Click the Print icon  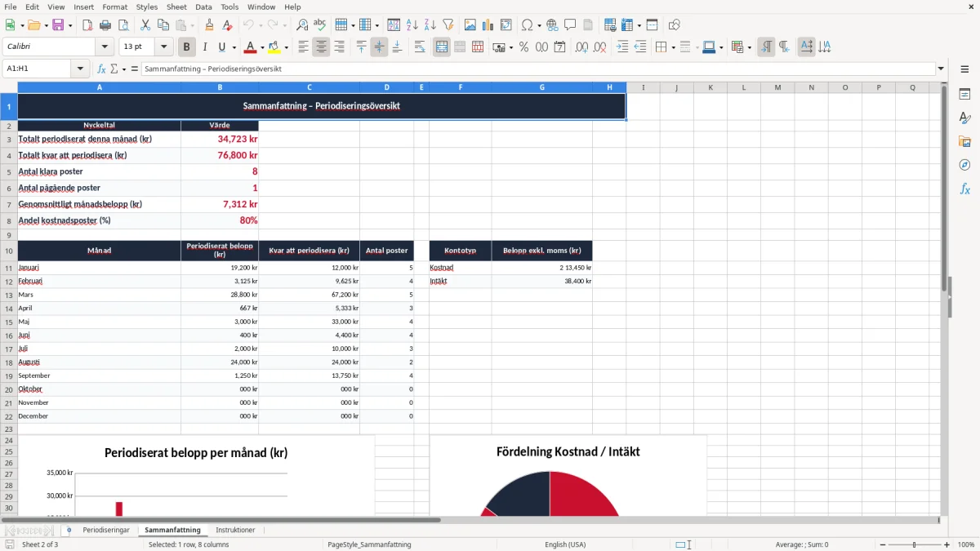click(x=107, y=25)
